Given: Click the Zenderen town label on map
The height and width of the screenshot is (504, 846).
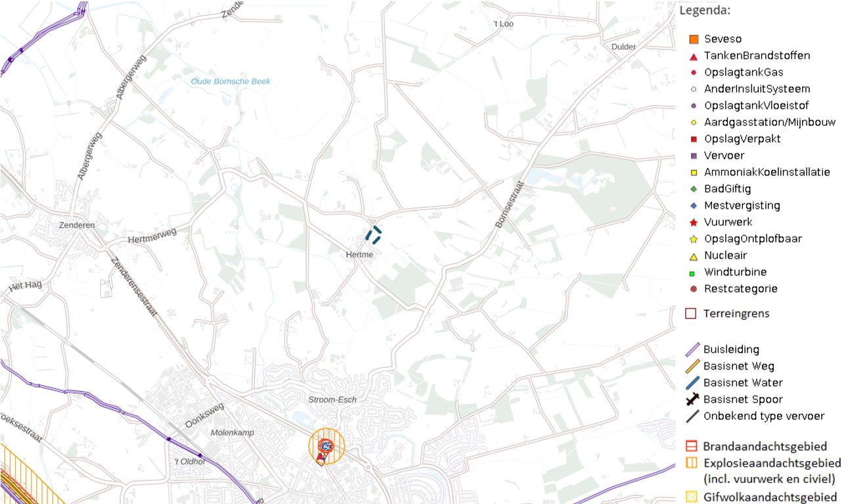Looking at the screenshot, I should point(78,225).
